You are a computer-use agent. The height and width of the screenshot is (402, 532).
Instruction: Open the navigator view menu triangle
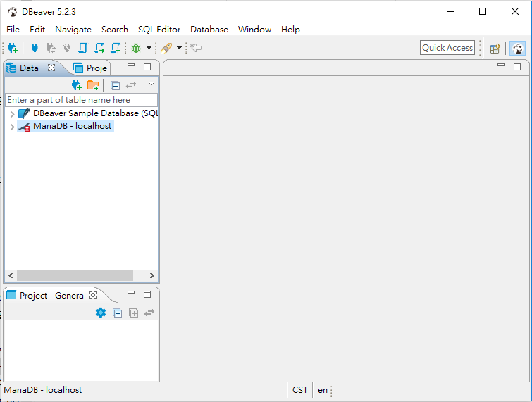click(x=151, y=83)
